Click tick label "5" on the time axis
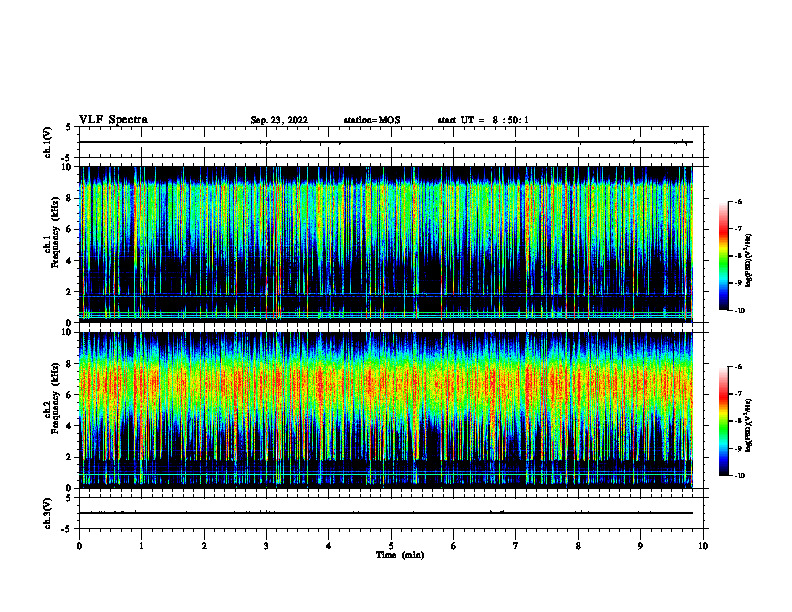Viewport: 792px width, 612px height. [x=391, y=546]
